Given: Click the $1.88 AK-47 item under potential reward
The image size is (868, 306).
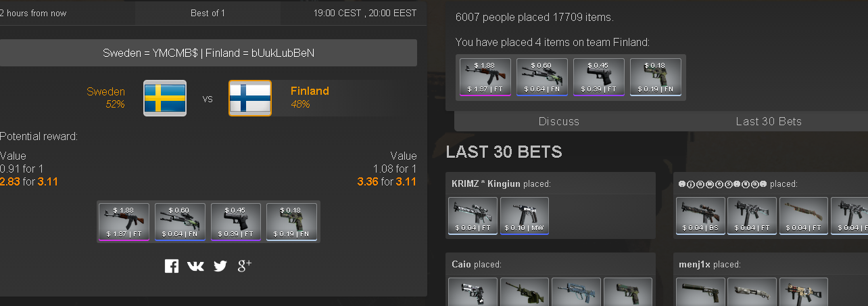Looking at the screenshot, I should [x=124, y=221].
